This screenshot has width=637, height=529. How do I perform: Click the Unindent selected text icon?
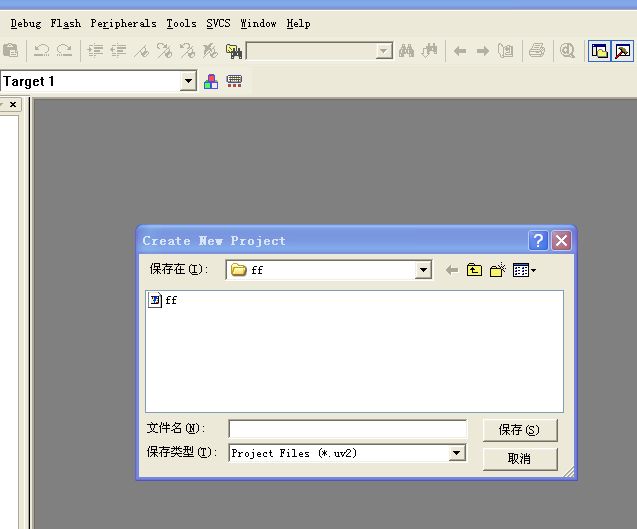(x=118, y=51)
